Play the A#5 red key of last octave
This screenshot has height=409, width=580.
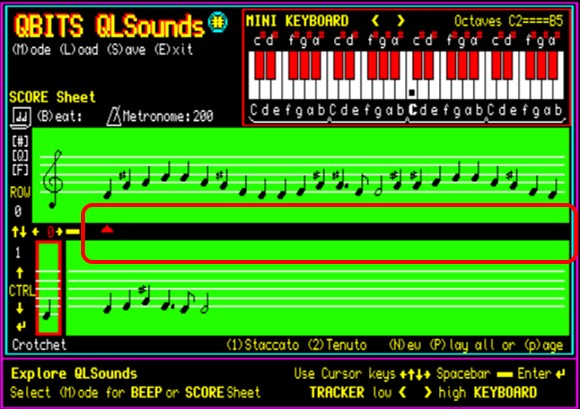[x=553, y=65]
